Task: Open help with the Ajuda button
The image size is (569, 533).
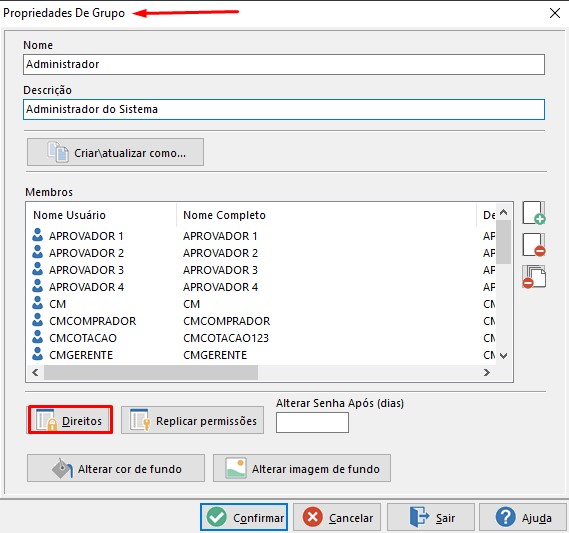Action: click(x=523, y=517)
